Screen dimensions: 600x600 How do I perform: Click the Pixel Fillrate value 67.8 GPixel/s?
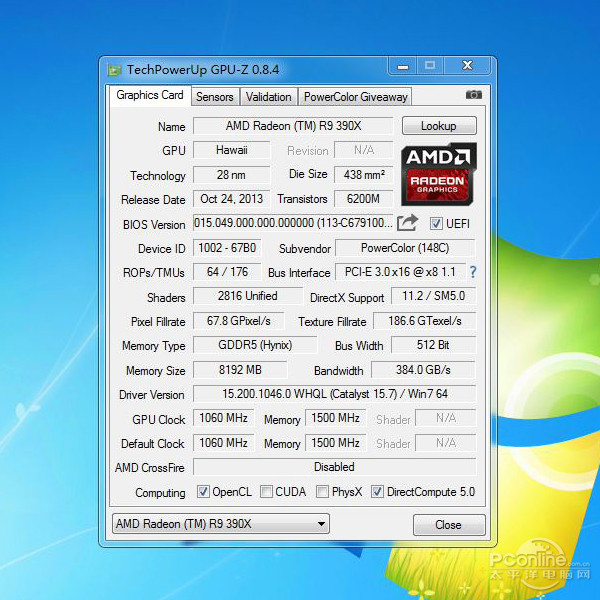click(239, 321)
